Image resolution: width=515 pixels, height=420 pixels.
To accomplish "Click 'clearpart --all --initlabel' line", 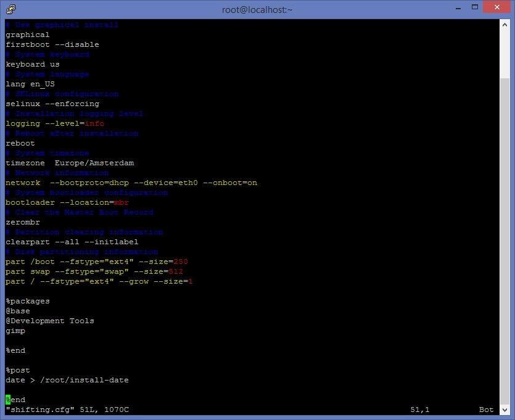I will click(72, 242).
